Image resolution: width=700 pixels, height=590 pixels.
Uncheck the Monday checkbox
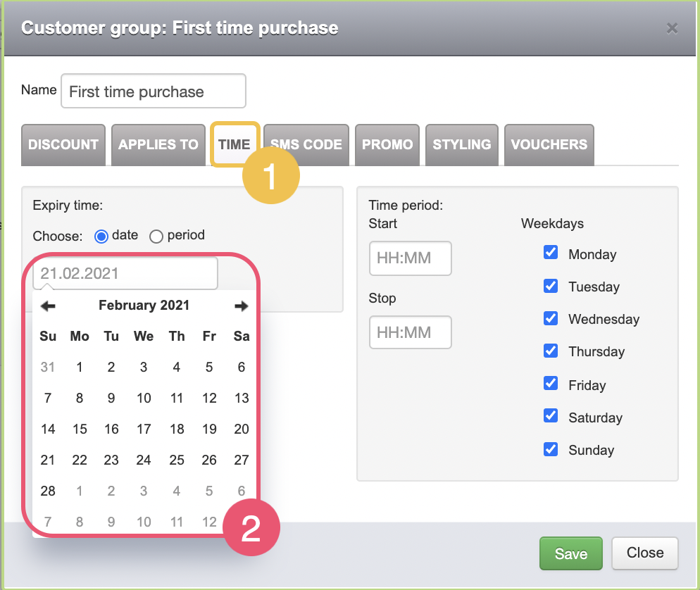[x=551, y=253]
